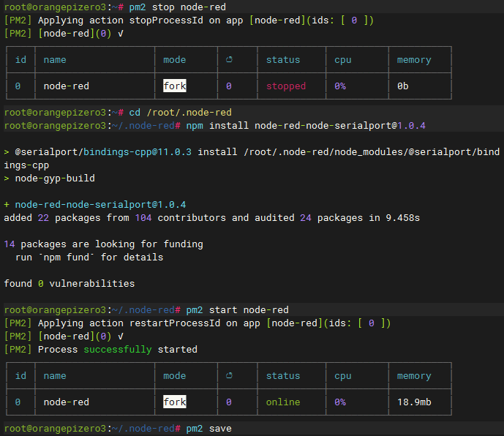Viewport: 504px width, 436px height.
Task: Click the "memory" header above 0b
Action: tap(414, 60)
